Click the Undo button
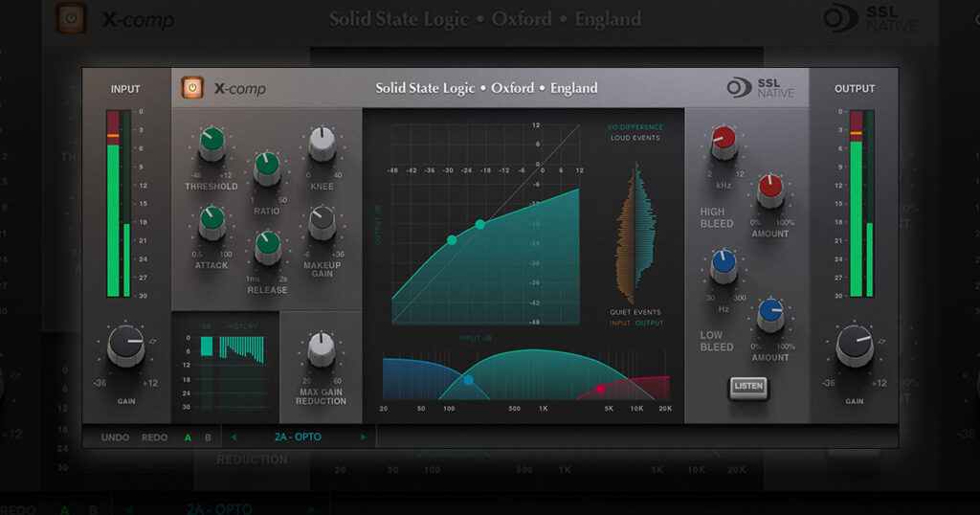This screenshot has width=980, height=515. coord(115,437)
